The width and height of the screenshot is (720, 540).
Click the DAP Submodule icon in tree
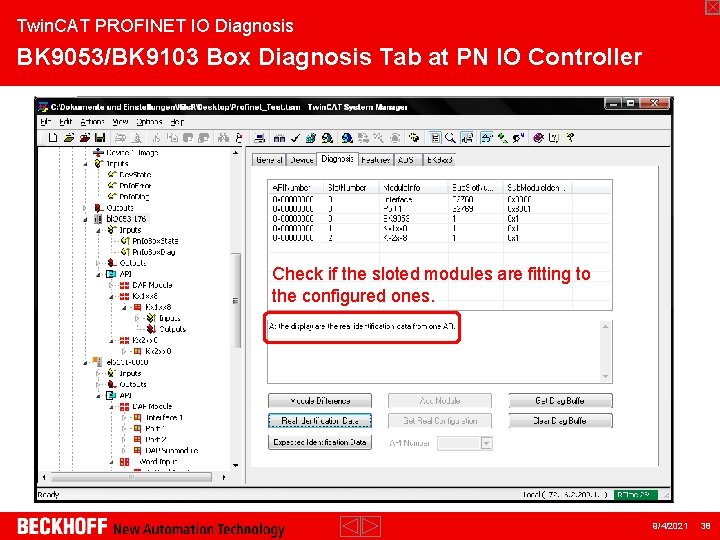(x=137, y=450)
